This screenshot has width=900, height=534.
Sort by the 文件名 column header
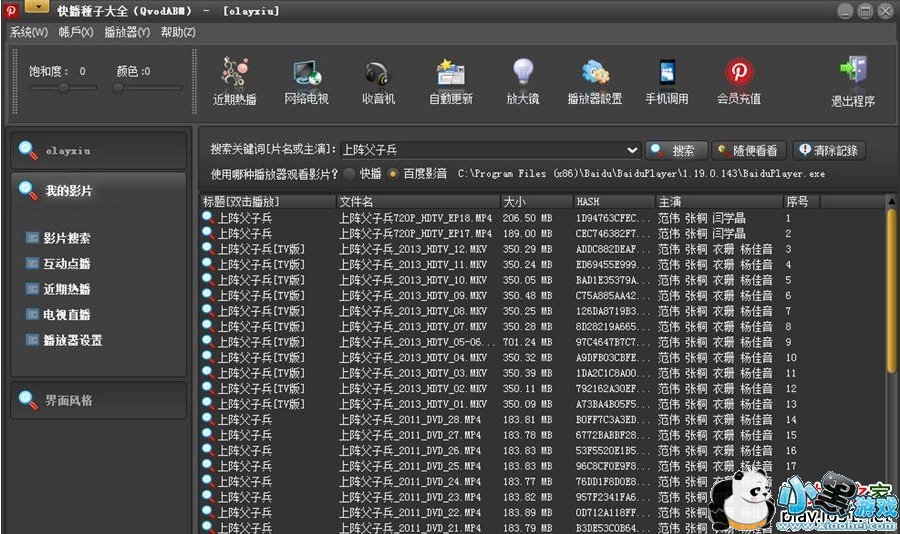[418, 202]
